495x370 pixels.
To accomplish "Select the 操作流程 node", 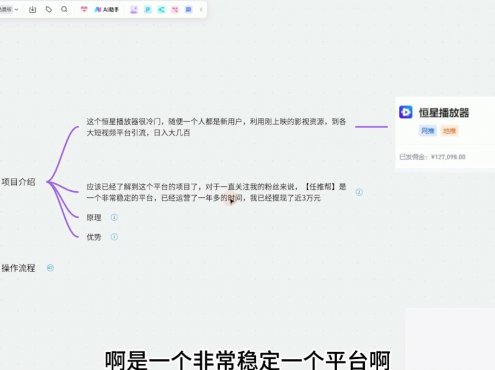I will 18,268.
